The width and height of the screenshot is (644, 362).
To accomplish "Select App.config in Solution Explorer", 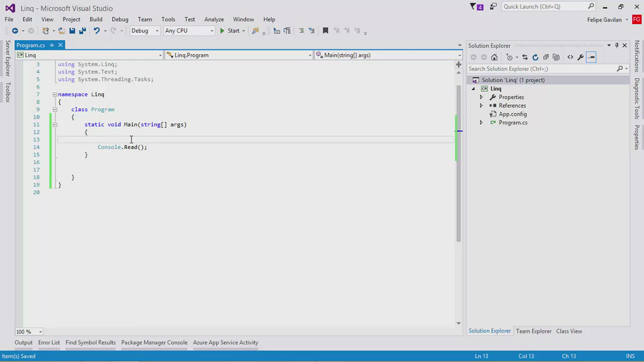I will coord(513,114).
